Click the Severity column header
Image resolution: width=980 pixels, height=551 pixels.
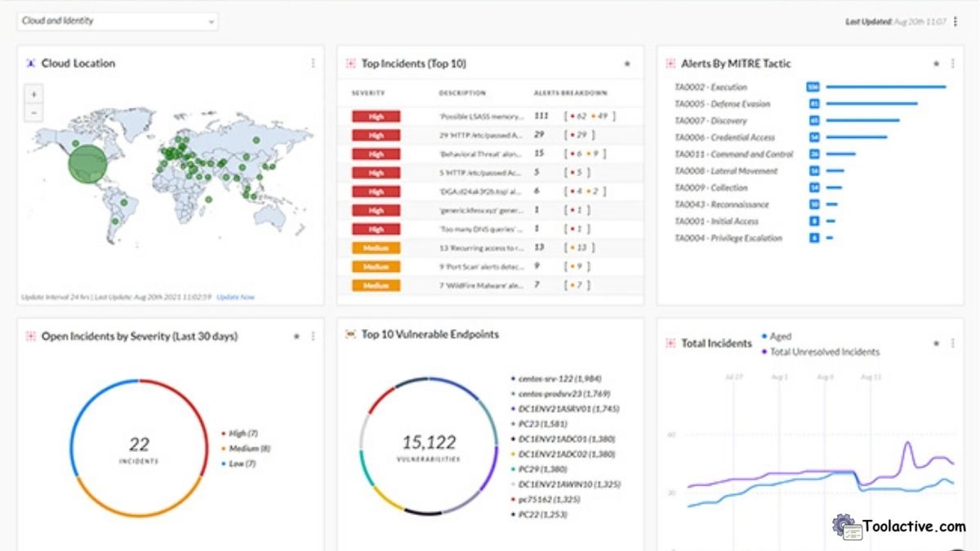368,93
